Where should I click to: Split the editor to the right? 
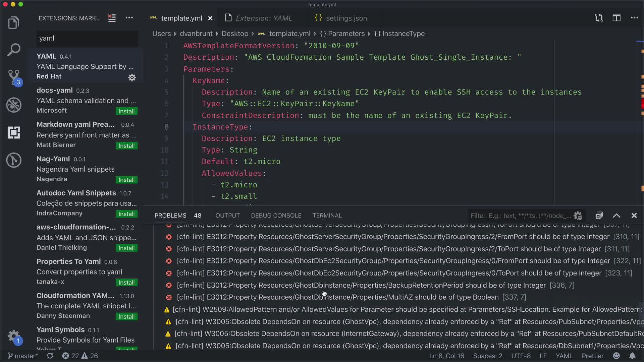click(616, 18)
